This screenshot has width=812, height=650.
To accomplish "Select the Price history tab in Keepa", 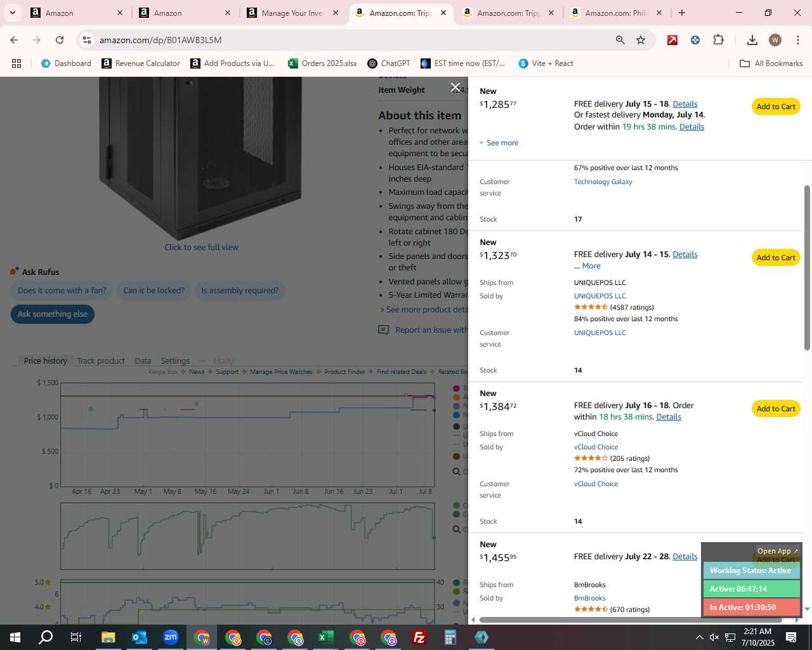I will click(x=46, y=361).
